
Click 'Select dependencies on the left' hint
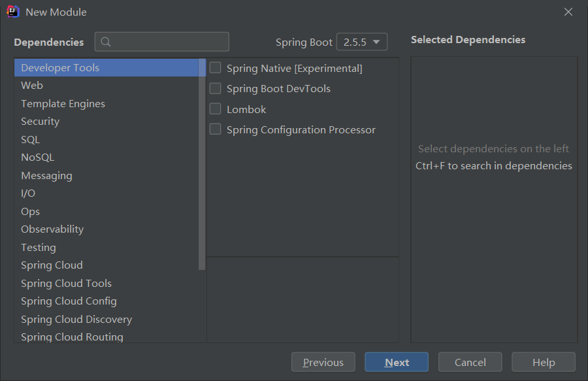493,149
